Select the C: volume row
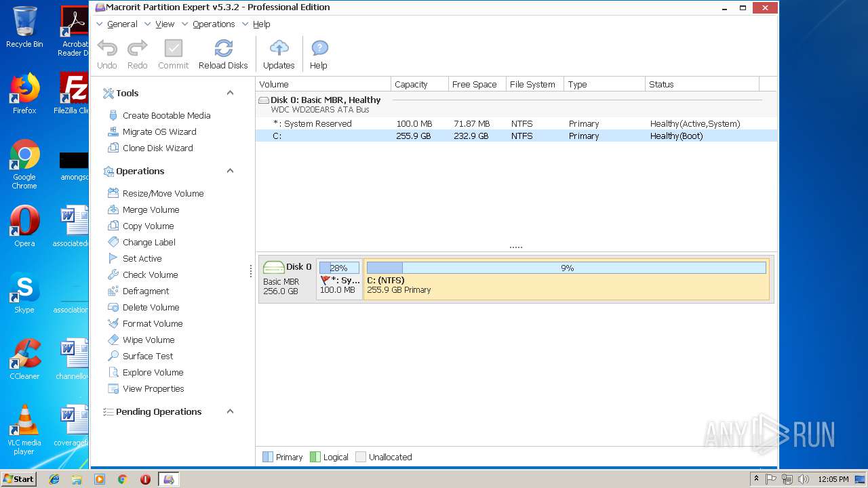 click(x=516, y=136)
